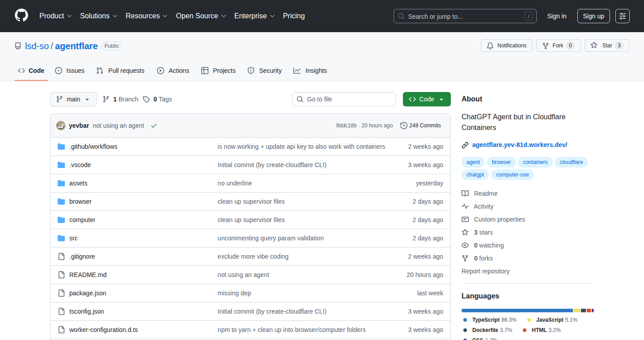The image size is (644, 340).
Task: Click the worker-configuration.d.ts file icon
Action: (x=61, y=330)
